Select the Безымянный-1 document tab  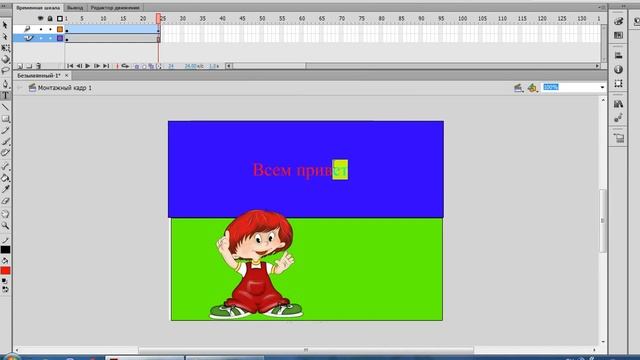[39, 76]
